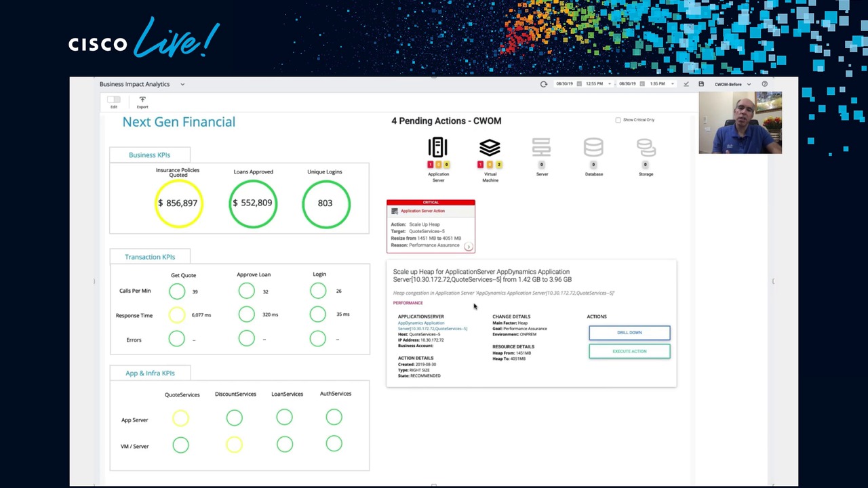Select the Storage icon in pending actions
Screen dimensions: 868x488
[646, 148]
